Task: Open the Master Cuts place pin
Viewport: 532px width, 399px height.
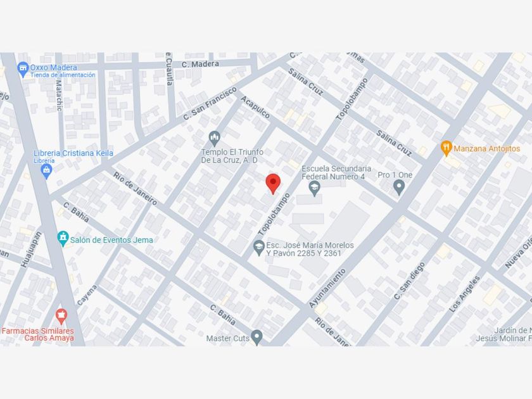Action: [257, 338]
